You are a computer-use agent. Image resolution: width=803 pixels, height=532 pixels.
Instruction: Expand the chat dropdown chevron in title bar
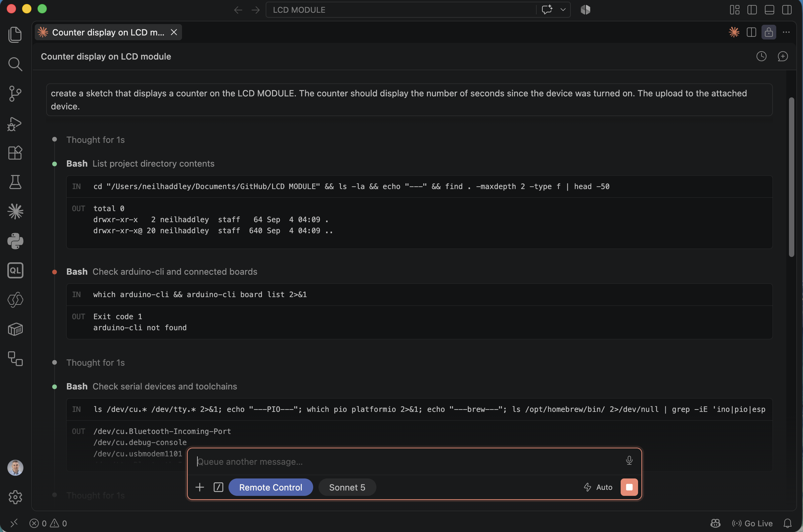(563, 9)
